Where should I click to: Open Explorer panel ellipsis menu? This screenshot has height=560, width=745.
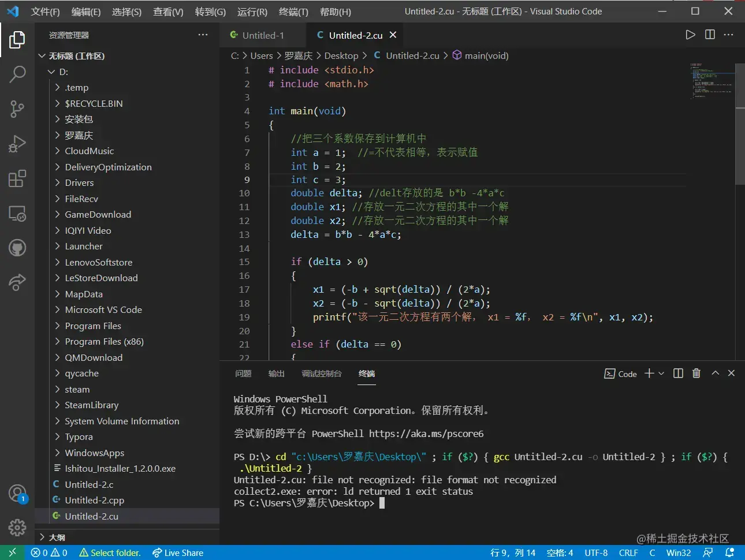pyautogui.click(x=203, y=35)
